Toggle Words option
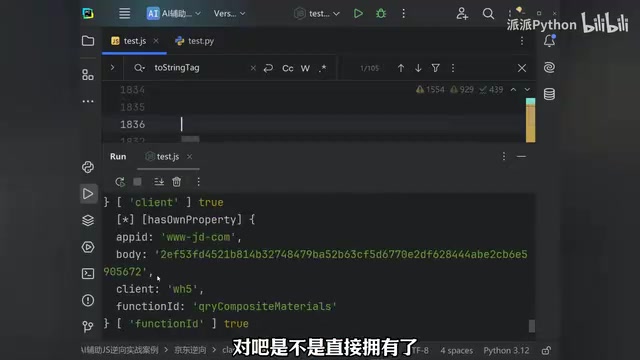Viewport: 640px width, 360px height. [x=305, y=68]
